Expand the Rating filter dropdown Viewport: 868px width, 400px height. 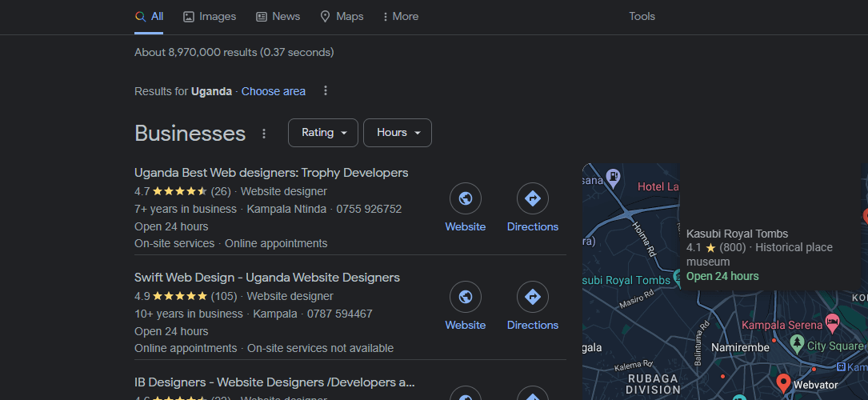(323, 133)
